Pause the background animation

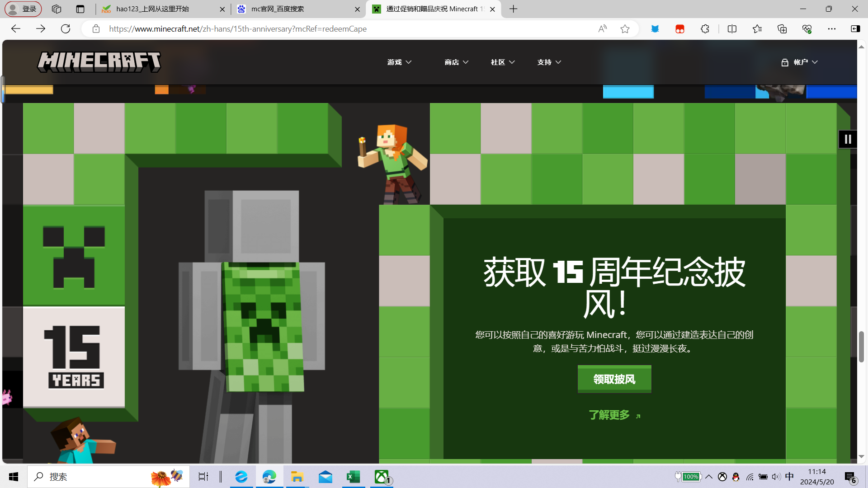tap(848, 139)
